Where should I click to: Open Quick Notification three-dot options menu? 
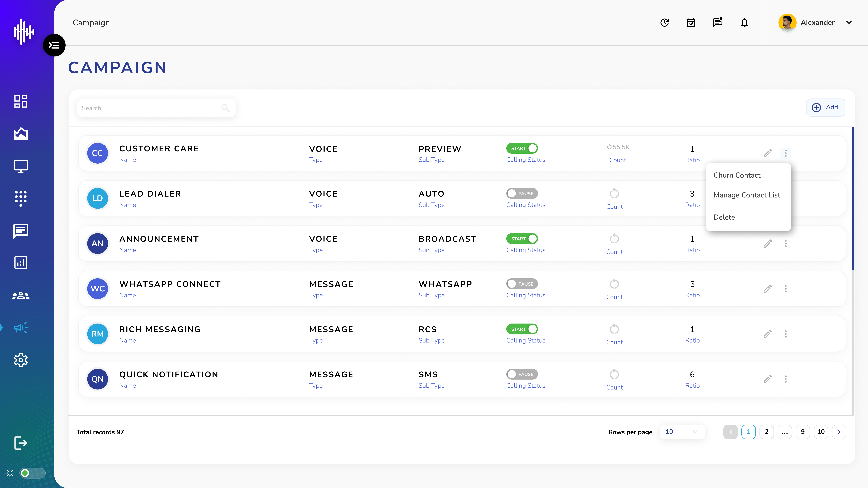[x=785, y=379]
